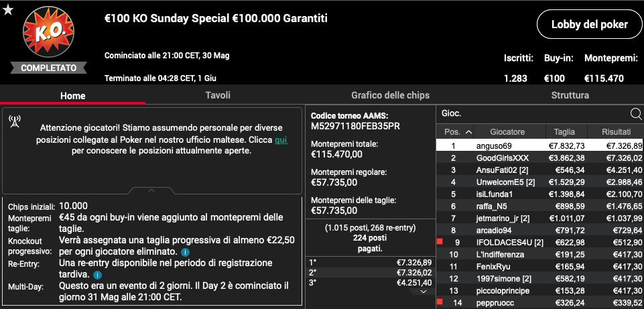Click the player search magnifier icon
This screenshot has width=644, height=309.
pyautogui.click(x=636, y=114)
